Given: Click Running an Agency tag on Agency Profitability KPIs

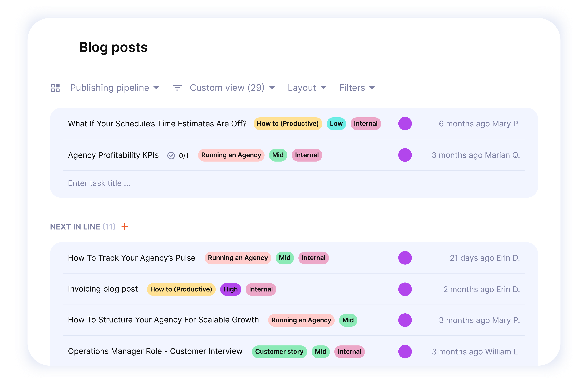Looking at the screenshot, I should pos(231,155).
